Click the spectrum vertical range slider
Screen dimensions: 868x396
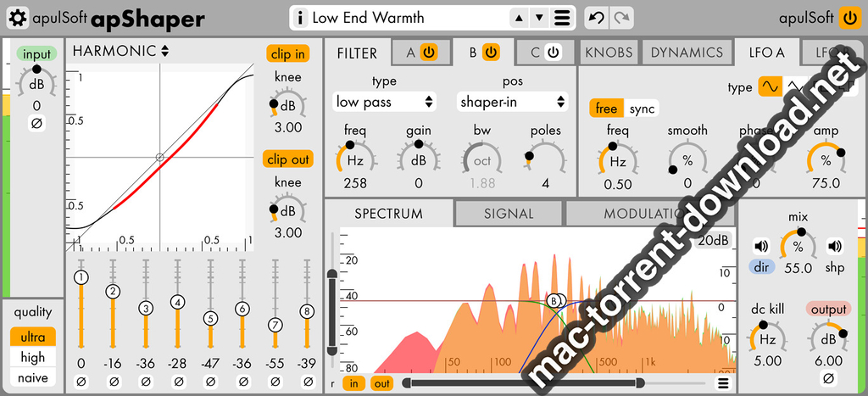coord(332,313)
